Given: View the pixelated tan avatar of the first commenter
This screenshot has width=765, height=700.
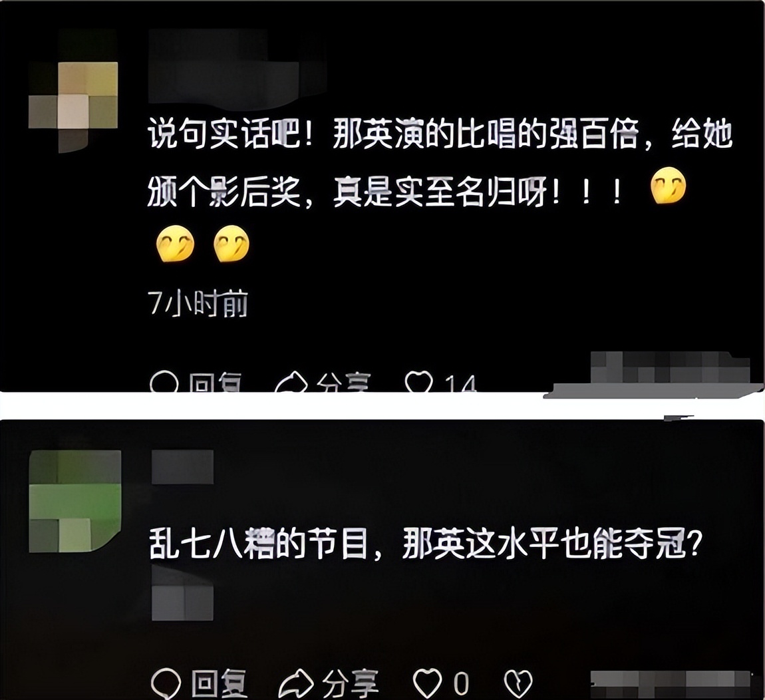Looking at the screenshot, I should point(73,92).
